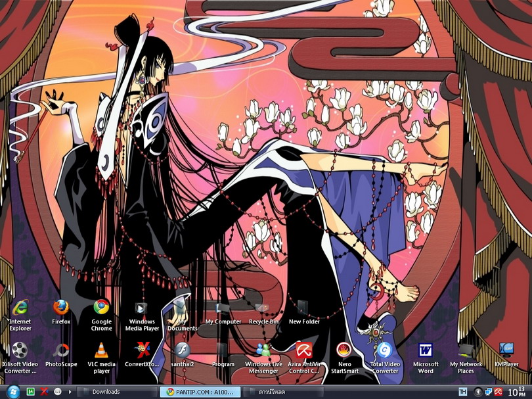Image resolution: width=532 pixels, height=399 pixels.
Task: Click the red X quick launch icon
Action: pyautogui.click(x=44, y=392)
